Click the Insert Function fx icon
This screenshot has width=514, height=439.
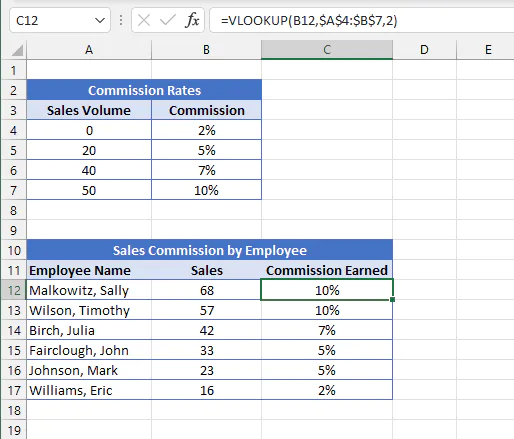pos(192,20)
